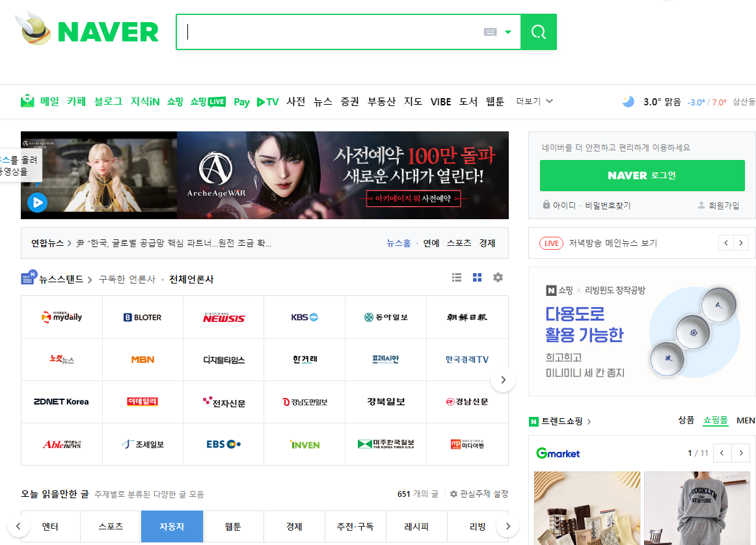Expand the 더보기 services menu
Screen dimensions: 756x545
(x=534, y=101)
